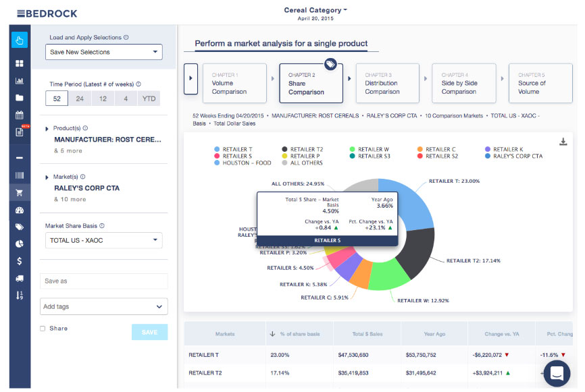This screenshot has height=392, width=585.
Task: Click the Save as input field
Action: click(x=104, y=281)
